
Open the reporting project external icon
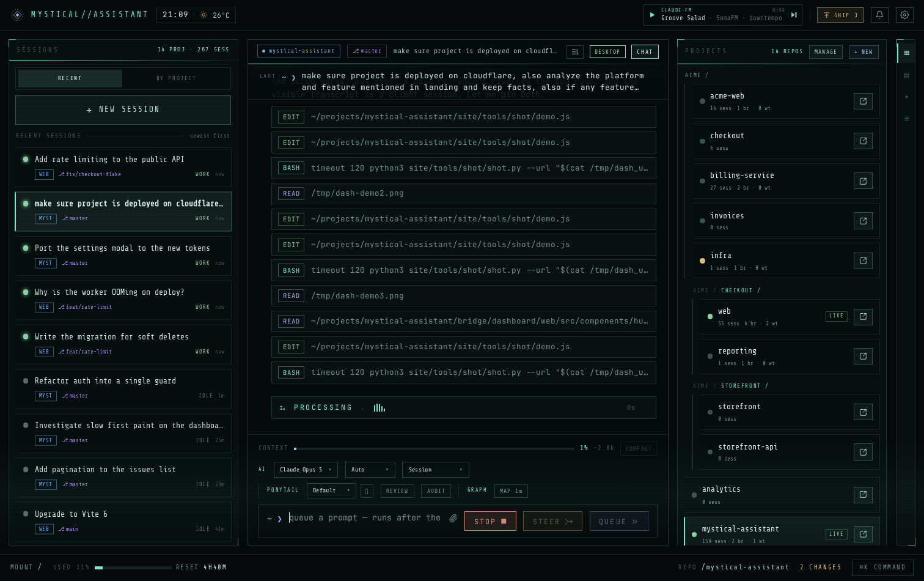(x=863, y=357)
